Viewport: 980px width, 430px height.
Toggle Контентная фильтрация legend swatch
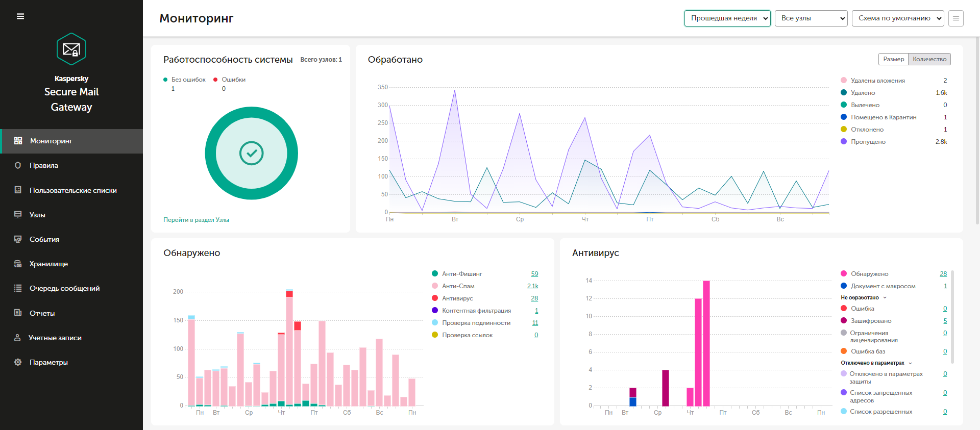coord(435,310)
